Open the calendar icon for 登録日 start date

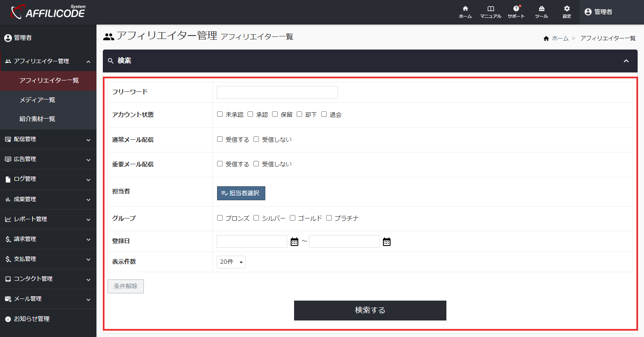pyautogui.click(x=294, y=241)
